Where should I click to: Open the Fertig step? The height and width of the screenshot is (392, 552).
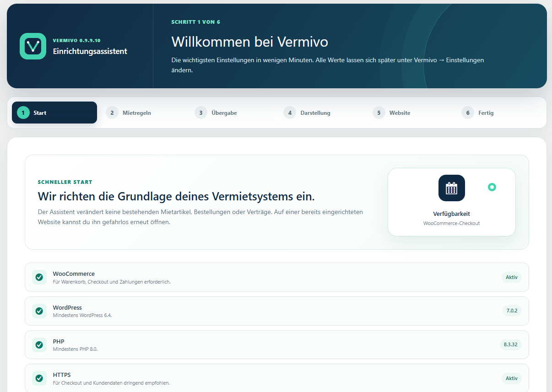click(498, 113)
